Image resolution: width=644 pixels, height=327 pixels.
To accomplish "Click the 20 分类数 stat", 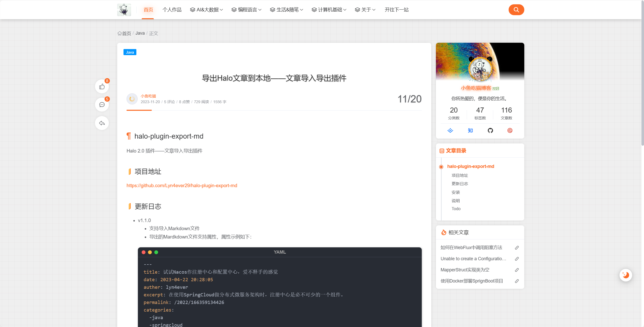I will [454, 113].
